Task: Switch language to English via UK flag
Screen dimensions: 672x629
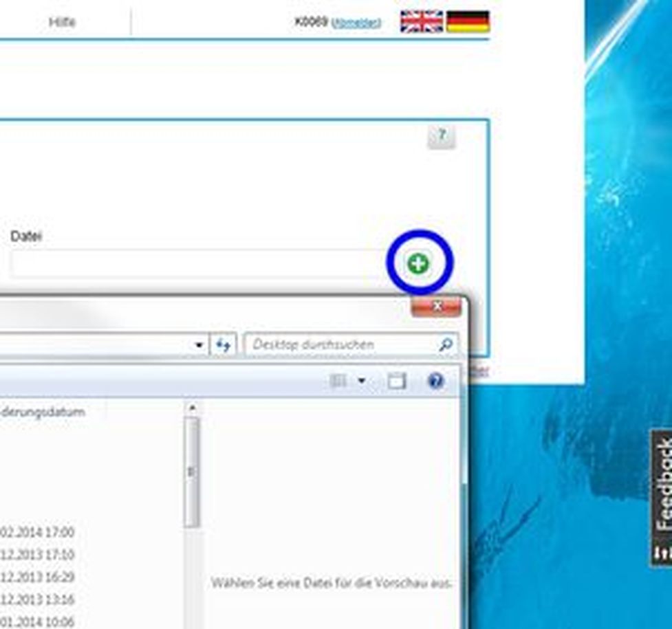Action: point(422,21)
